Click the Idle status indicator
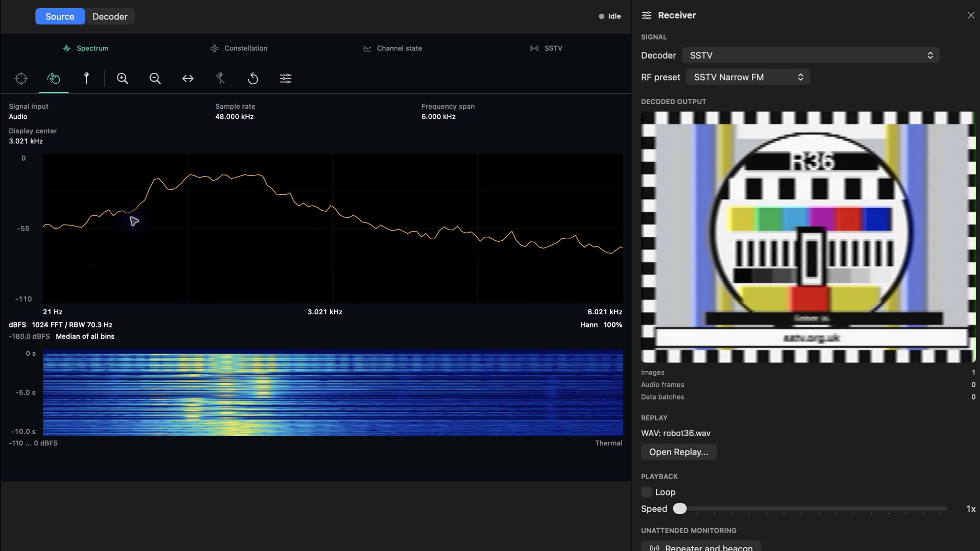The image size is (980, 551). tap(610, 16)
